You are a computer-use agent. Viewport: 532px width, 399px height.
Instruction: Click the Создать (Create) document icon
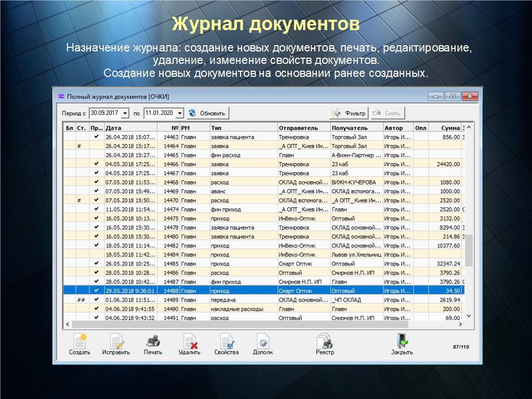coord(79,341)
